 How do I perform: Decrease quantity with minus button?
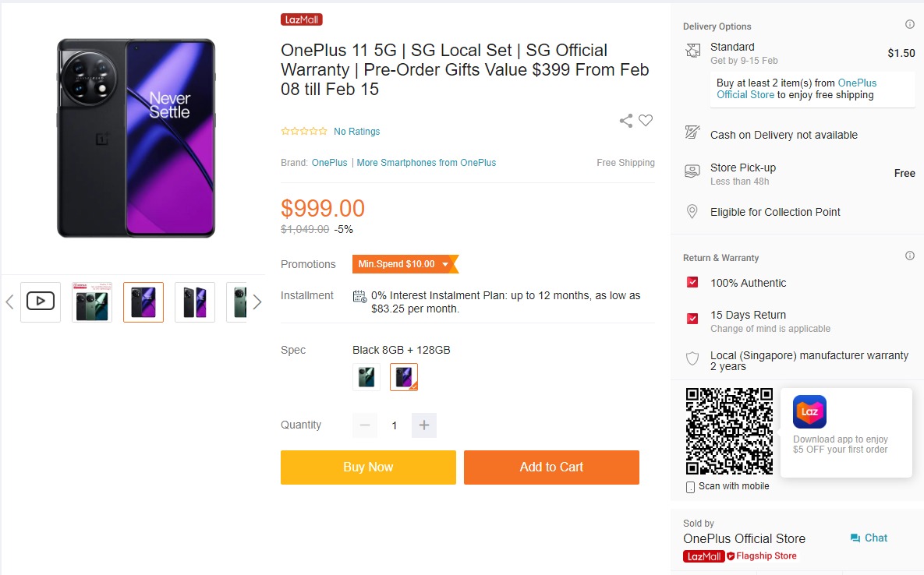click(x=365, y=425)
